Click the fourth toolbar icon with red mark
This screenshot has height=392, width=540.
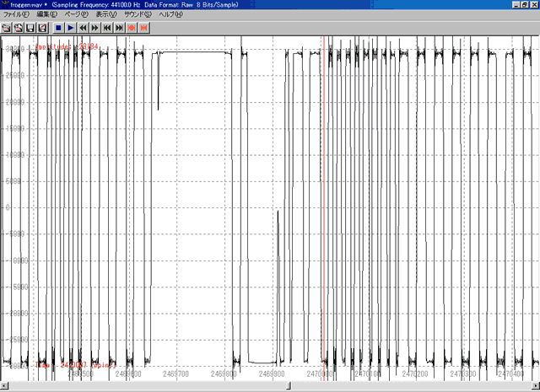[41, 28]
